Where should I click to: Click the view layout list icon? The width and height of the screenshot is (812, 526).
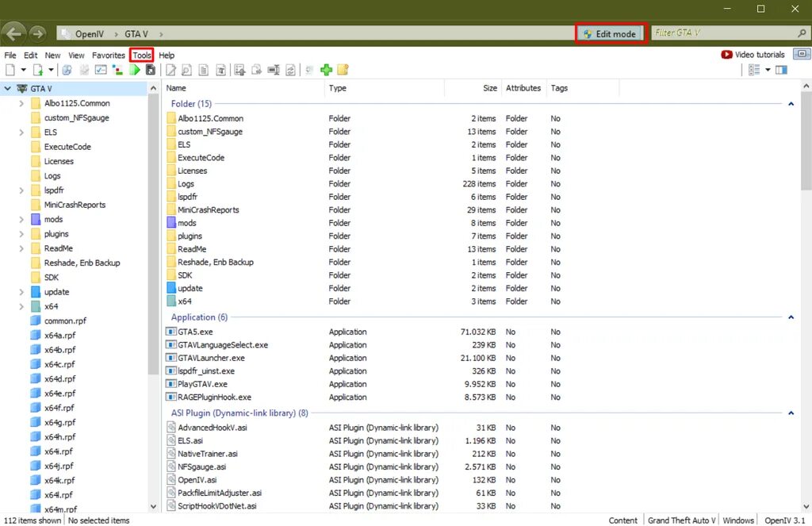tap(754, 70)
